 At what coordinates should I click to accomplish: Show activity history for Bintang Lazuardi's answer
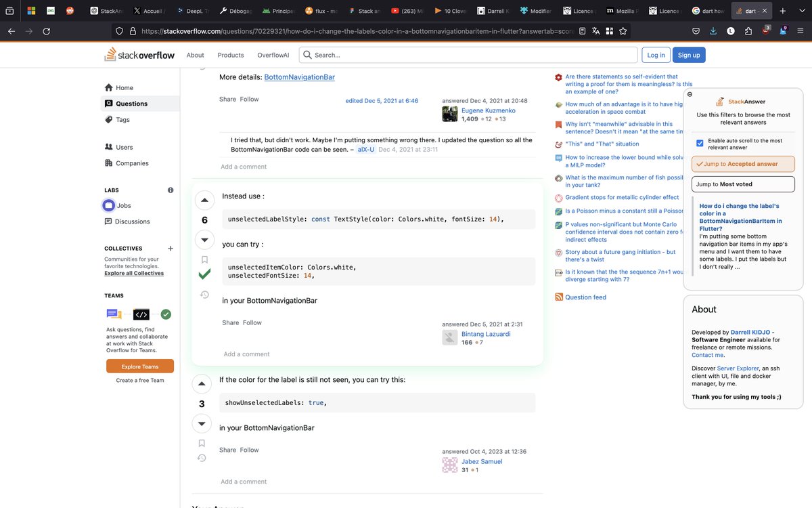point(204,295)
